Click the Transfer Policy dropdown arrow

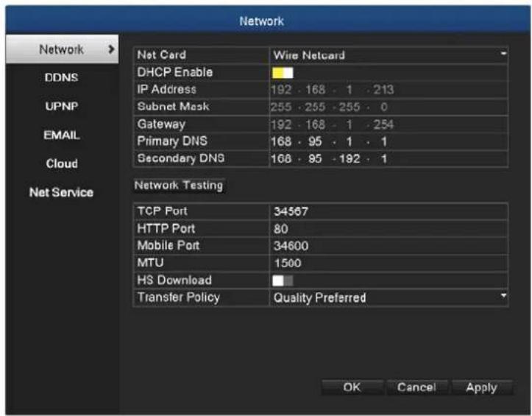click(503, 296)
